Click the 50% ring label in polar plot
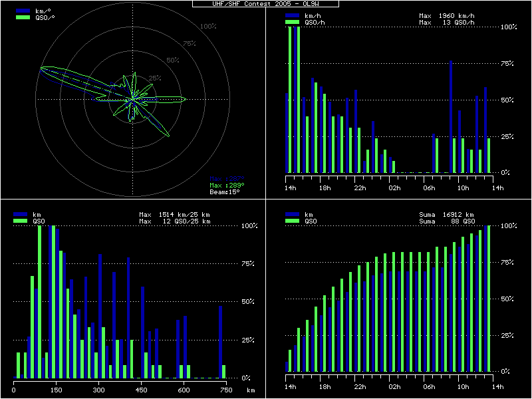This screenshot has height=399, width=532. point(173,61)
